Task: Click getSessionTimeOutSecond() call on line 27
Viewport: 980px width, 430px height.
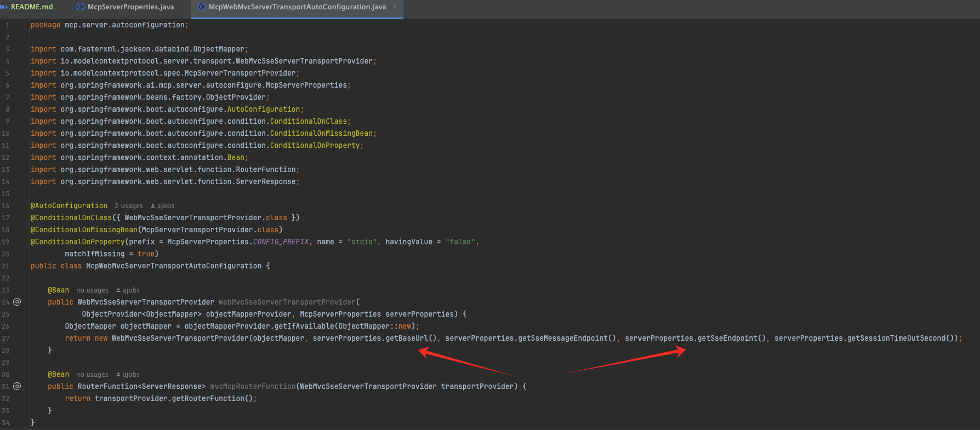Action: [901, 339]
